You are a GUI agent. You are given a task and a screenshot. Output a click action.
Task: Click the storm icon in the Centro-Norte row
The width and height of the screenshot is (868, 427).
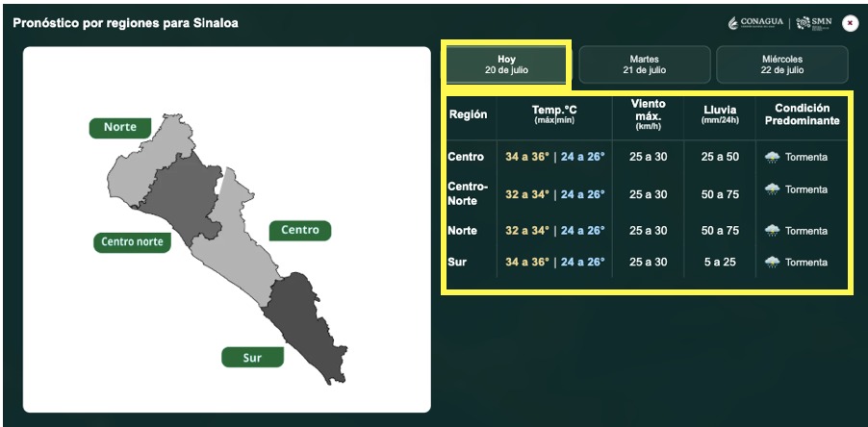772,189
